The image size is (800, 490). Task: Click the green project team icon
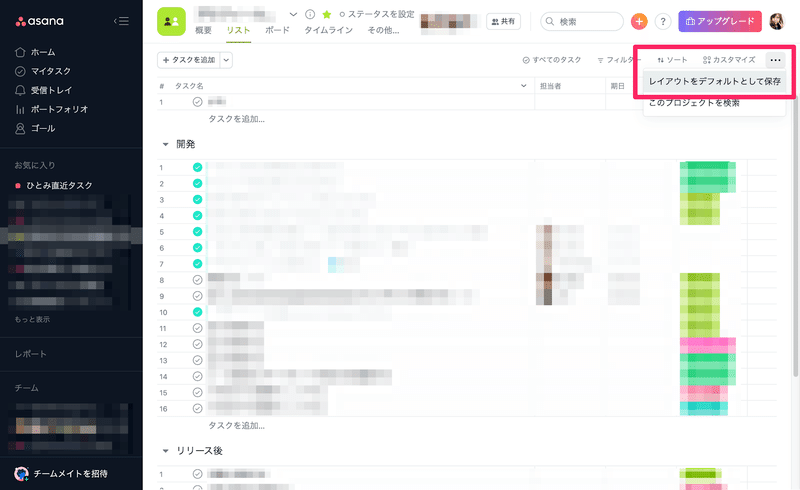[171, 21]
